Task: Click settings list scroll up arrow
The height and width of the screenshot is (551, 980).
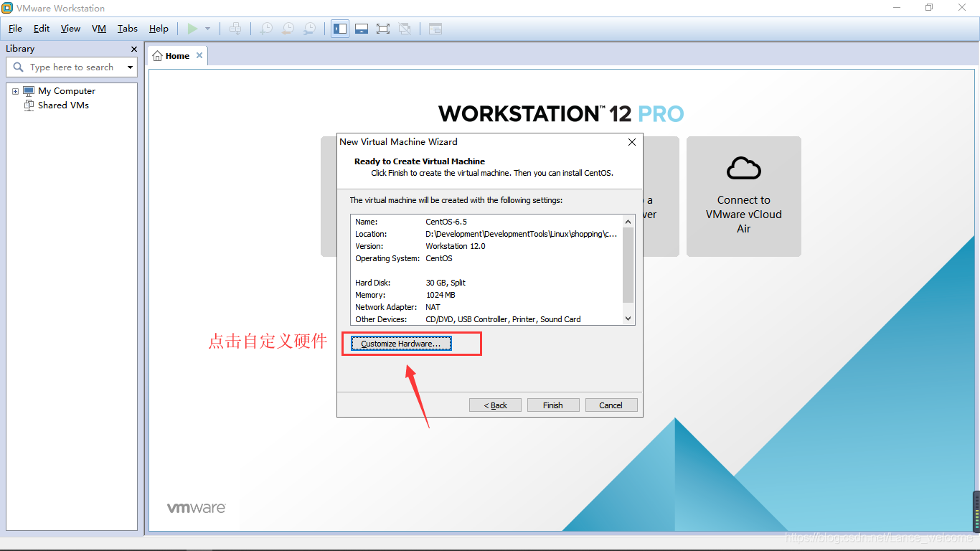Action: [x=628, y=222]
